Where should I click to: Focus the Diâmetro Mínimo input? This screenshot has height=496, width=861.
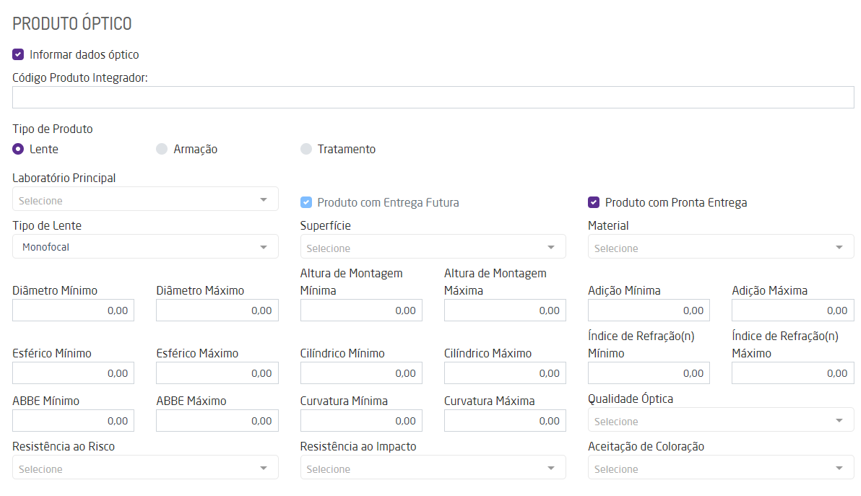point(73,311)
